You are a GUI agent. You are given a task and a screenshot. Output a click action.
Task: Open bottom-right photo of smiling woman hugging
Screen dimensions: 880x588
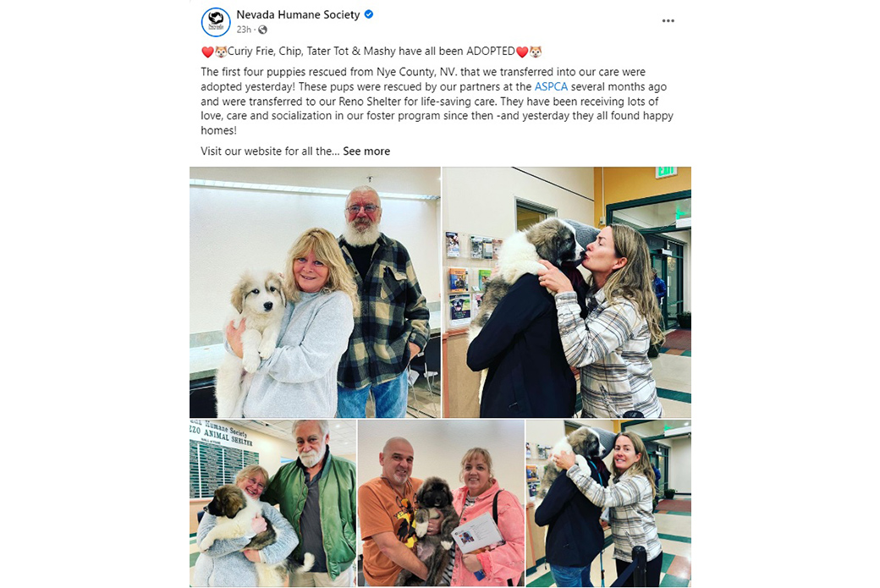pyautogui.click(x=608, y=503)
